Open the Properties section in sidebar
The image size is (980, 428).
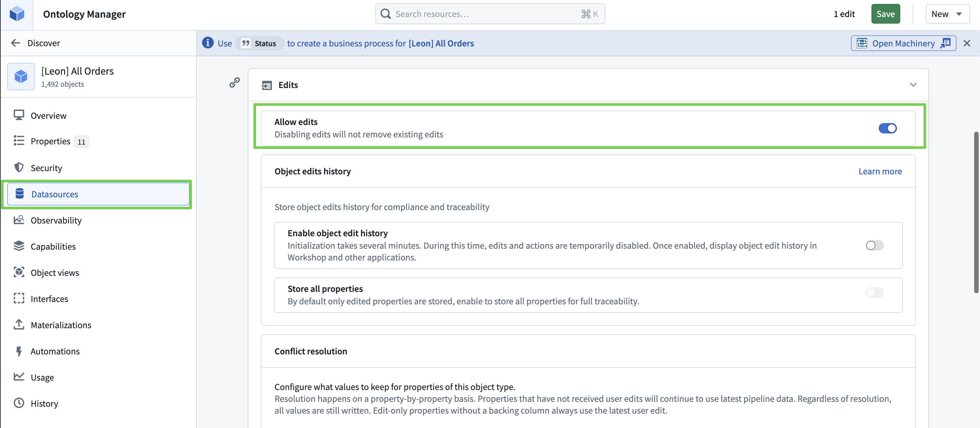tap(50, 141)
